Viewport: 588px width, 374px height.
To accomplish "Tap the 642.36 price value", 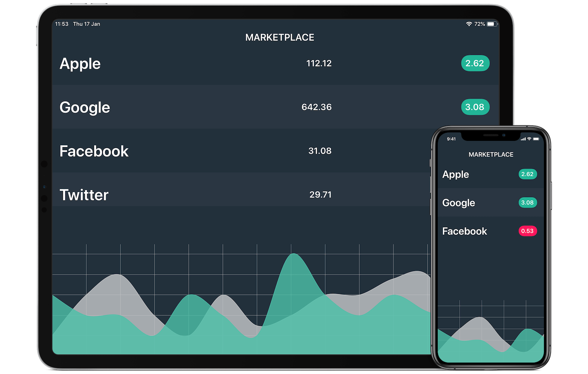I will pyautogui.click(x=316, y=107).
